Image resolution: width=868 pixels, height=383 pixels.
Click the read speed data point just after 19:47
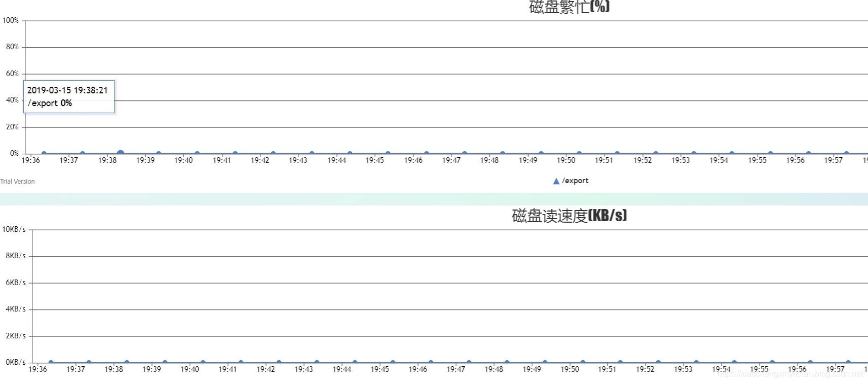469,362
